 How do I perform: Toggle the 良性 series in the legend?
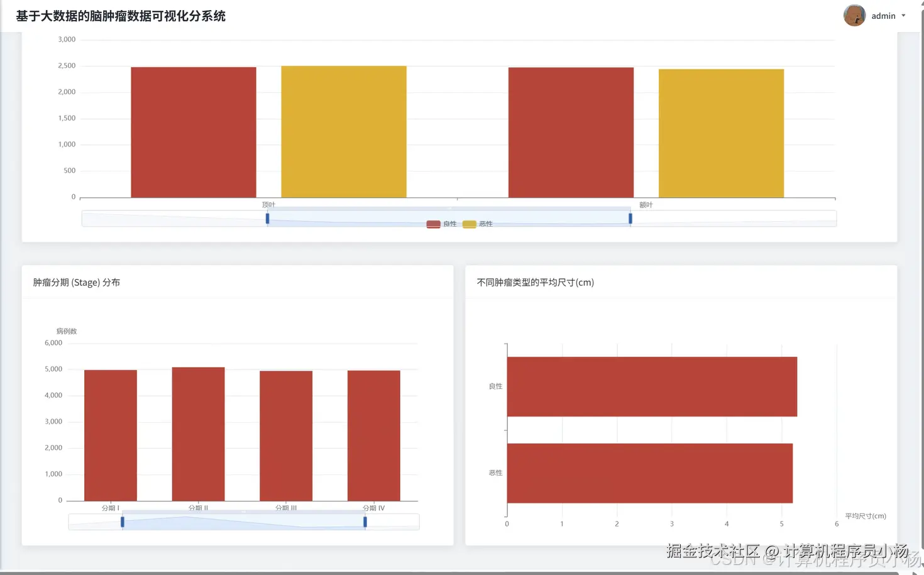point(449,224)
